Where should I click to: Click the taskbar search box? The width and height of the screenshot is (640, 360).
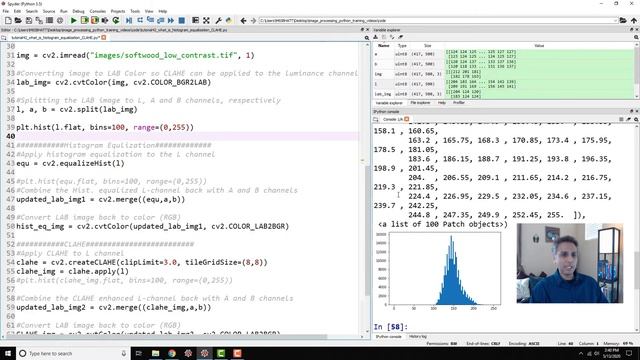tap(73, 353)
